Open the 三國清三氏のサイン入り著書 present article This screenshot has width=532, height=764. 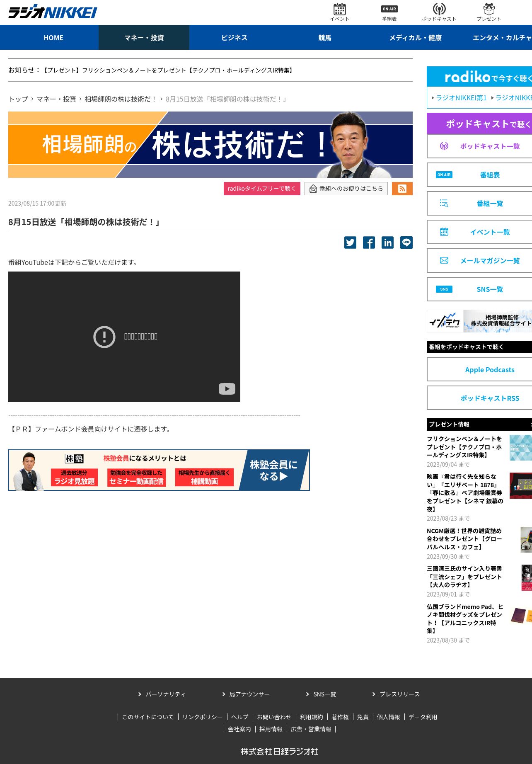coord(464,577)
